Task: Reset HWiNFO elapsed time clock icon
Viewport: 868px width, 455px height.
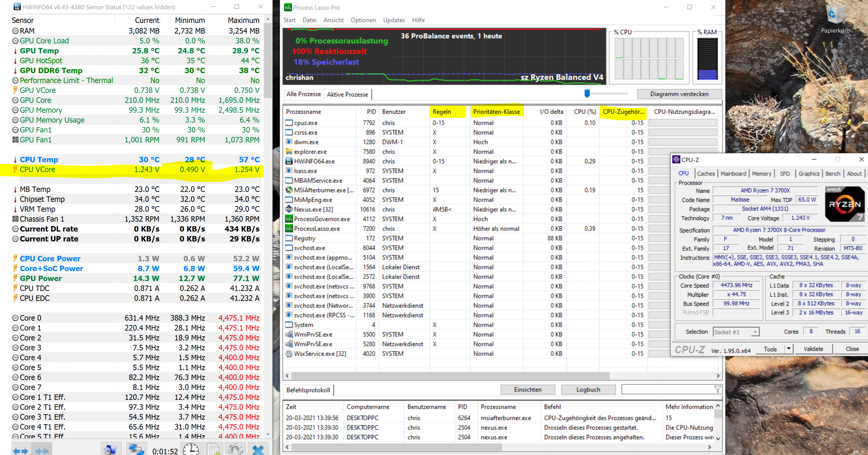Action: coord(191,450)
